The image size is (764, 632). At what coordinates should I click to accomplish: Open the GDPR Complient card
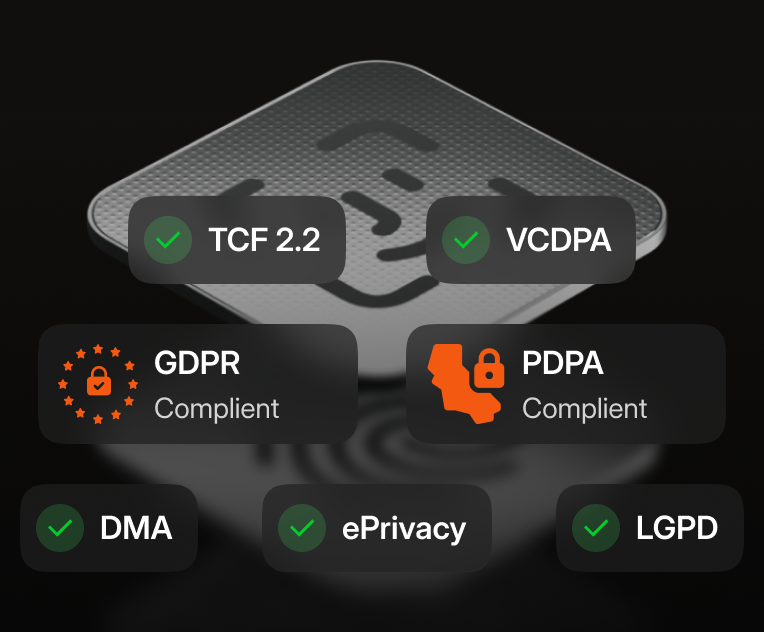(x=198, y=384)
